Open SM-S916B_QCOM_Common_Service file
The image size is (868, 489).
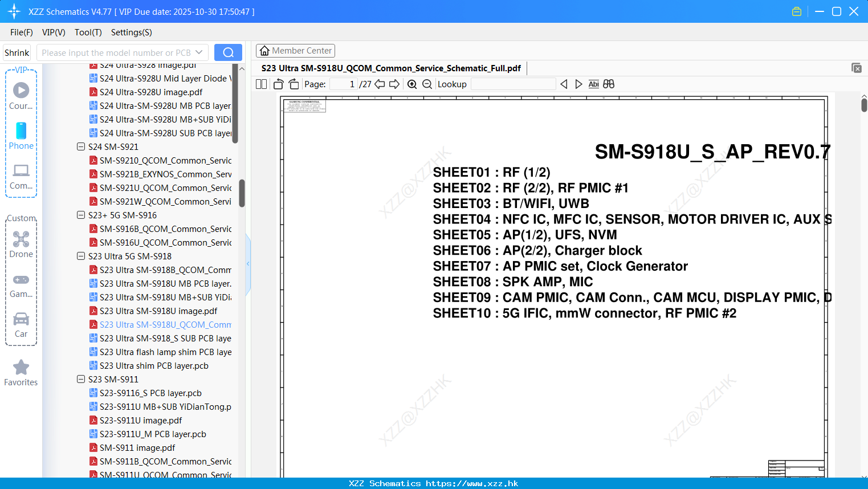(160, 229)
